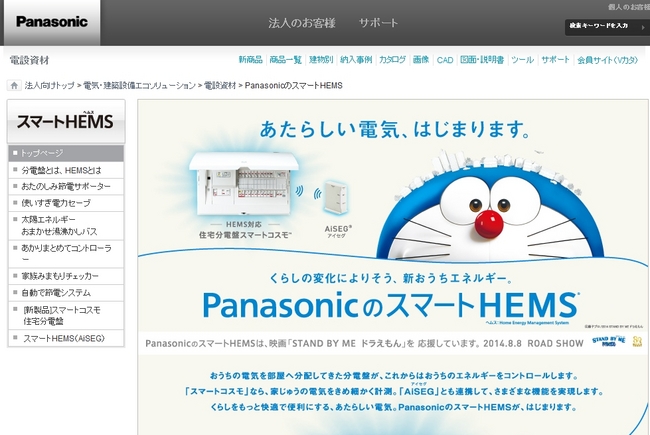The height and width of the screenshot is (435, 650).
Task: Click the smart cosmo distribution board image
Action: 244,184
